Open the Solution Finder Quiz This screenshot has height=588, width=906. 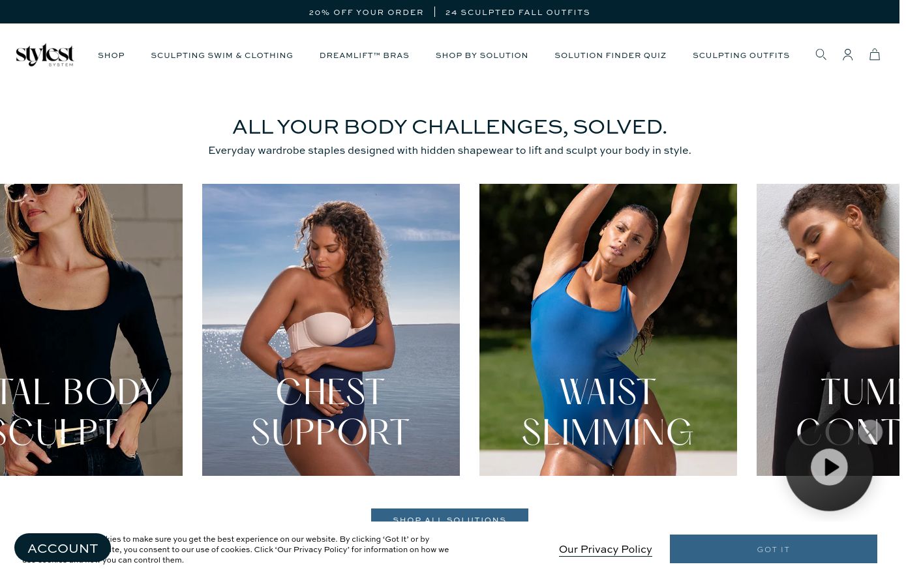611,55
